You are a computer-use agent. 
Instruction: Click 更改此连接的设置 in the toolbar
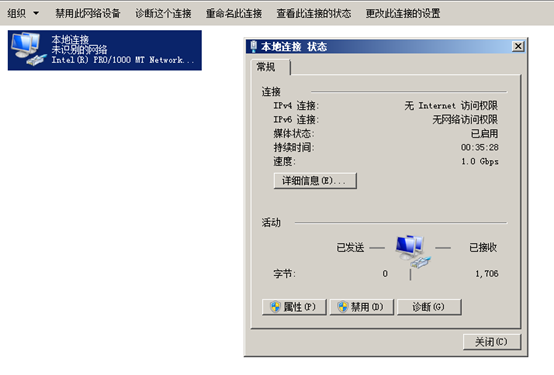[403, 13]
